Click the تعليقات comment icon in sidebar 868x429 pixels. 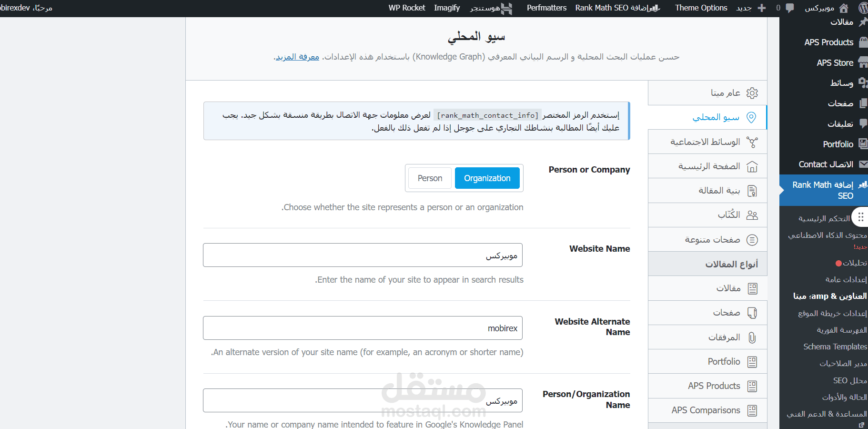pyautogui.click(x=863, y=123)
